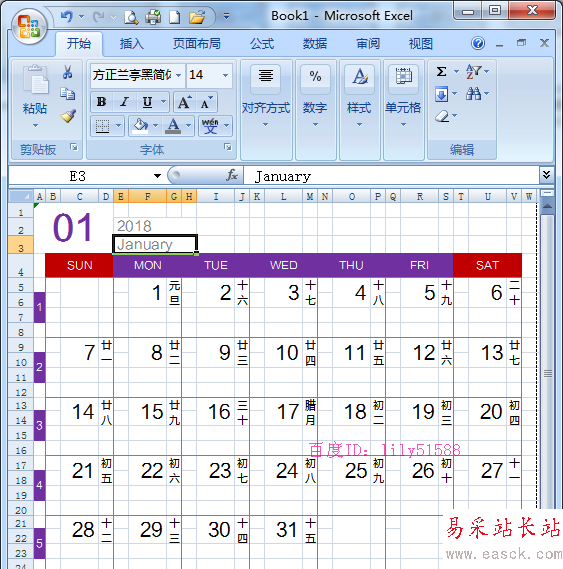The width and height of the screenshot is (563, 569).
Task: Click the Fill down icon
Action: [x=441, y=94]
